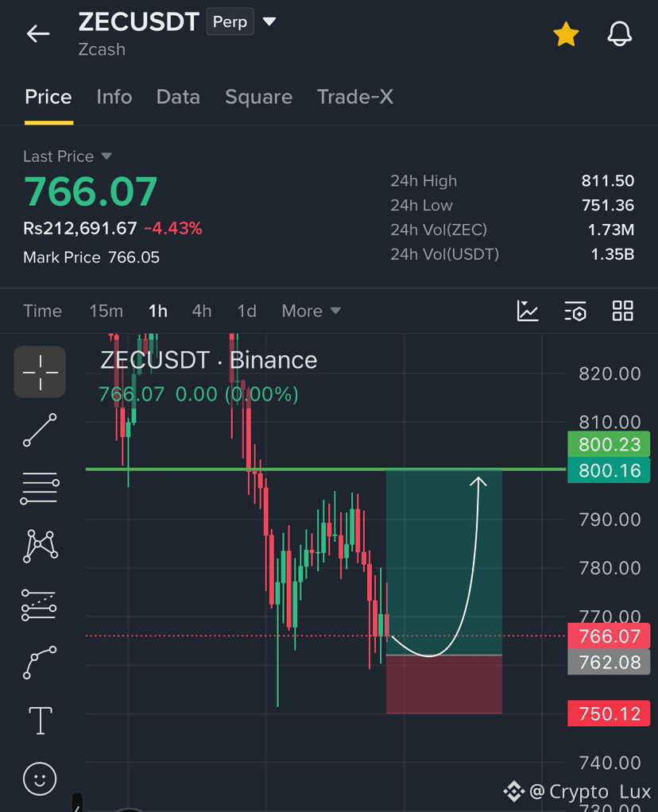The height and width of the screenshot is (812, 658).
Task: Select the 4h interval
Action: coord(202,311)
